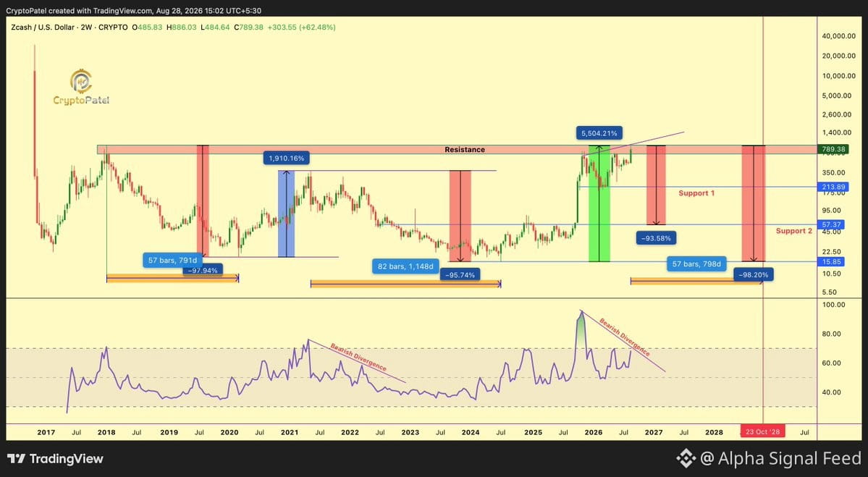This screenshot has width=868, height=477.
Task: Select the 23 Oct '28 date marker
Action: tap(763, 431)
